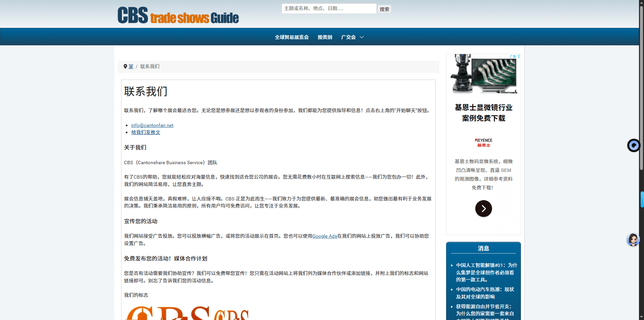Open the 按类别 menu item

tap(325, 37)
